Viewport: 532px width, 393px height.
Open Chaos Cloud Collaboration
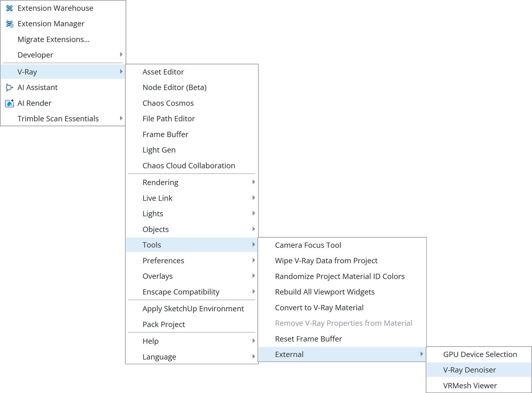[x=192, y=166]
